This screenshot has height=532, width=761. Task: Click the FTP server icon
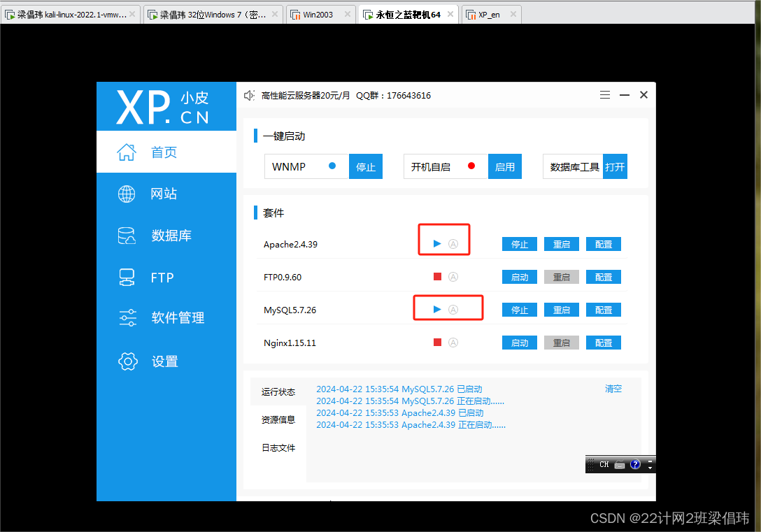pos(127,278)
